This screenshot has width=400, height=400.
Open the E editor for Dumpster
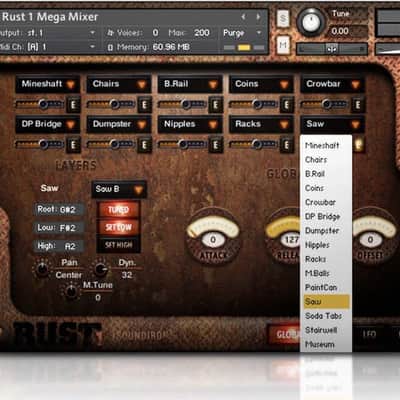click(144, 145)
